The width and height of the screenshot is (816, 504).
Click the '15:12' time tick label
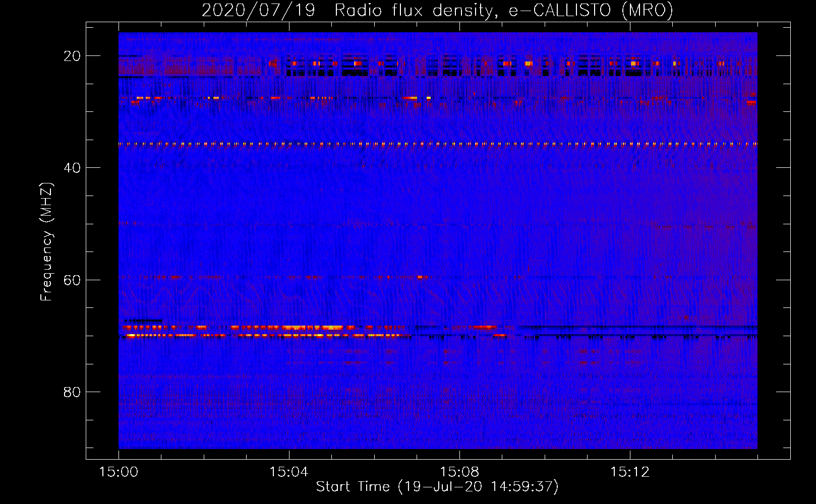630,472
